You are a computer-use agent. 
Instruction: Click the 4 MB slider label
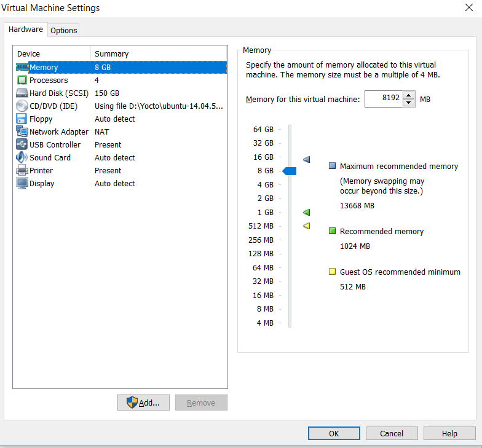[x=265, y=323]
